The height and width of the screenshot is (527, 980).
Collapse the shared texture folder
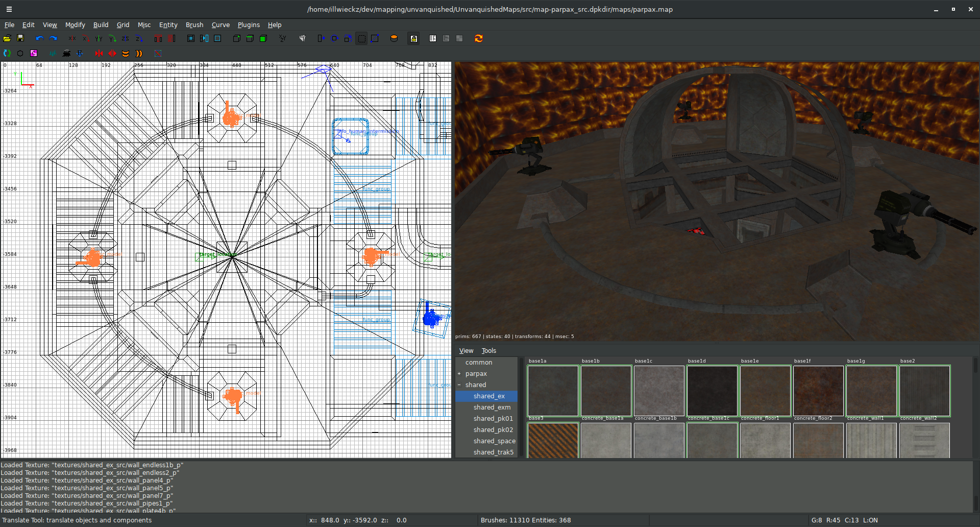[x=459, y=385]
